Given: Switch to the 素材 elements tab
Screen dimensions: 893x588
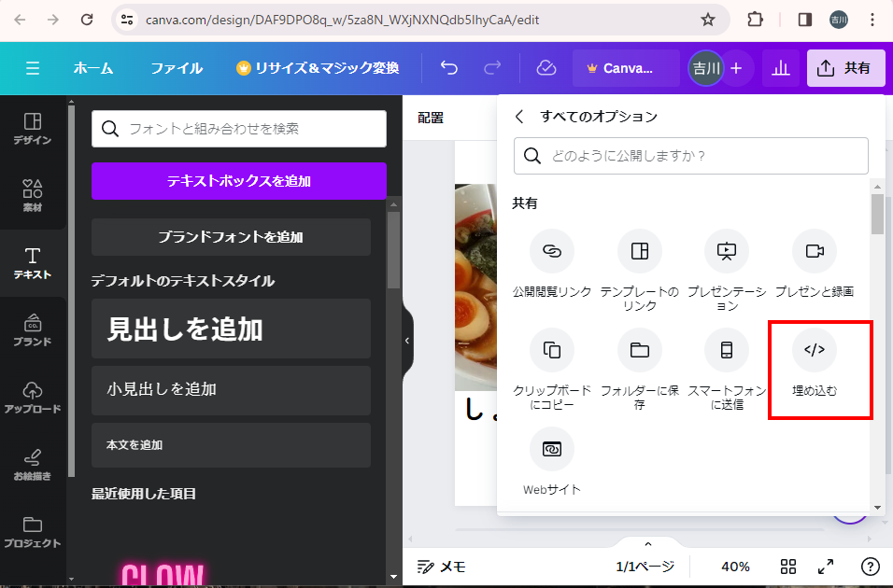Looking at the screenshot, I should [x=33, y=196].
